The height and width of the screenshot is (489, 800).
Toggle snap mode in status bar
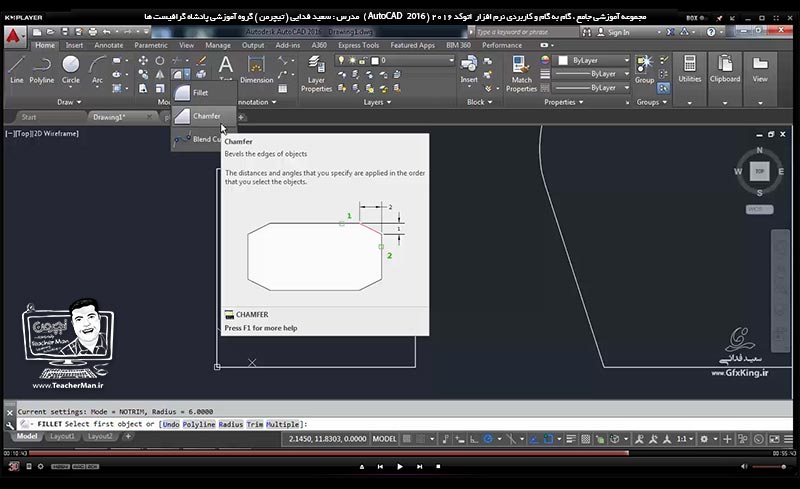420,439
